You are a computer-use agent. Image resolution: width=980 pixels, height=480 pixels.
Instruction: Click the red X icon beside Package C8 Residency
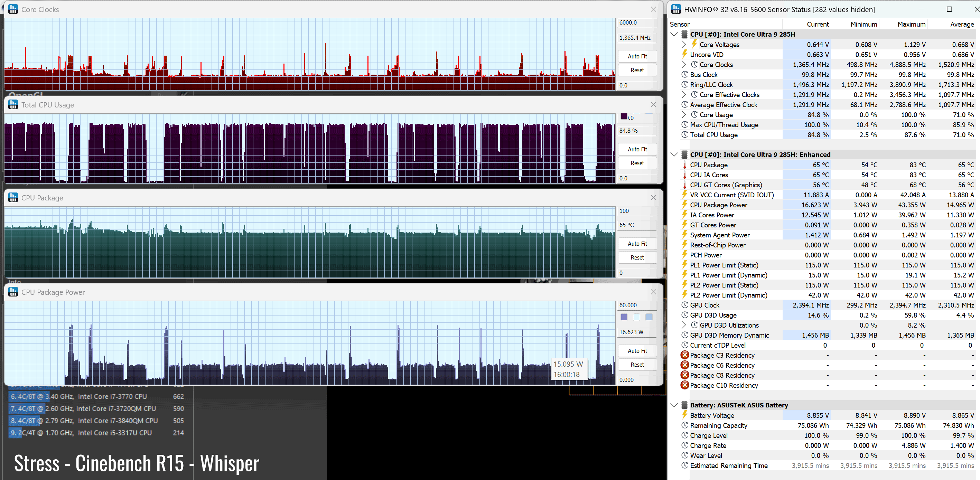click(x=684, y=375)
